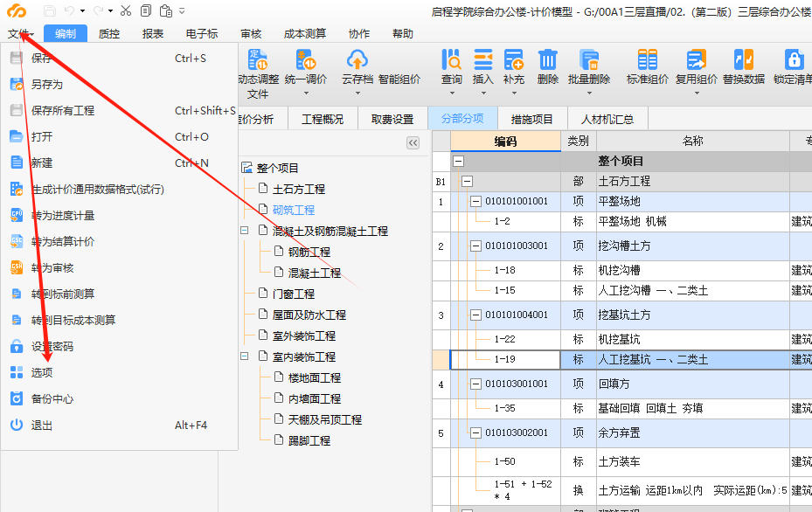Viewport: 812px width, 512px height.
Task: Choose 保存所有工程 in the file menu
Action: pyautogui.click(x=119, y=110)
